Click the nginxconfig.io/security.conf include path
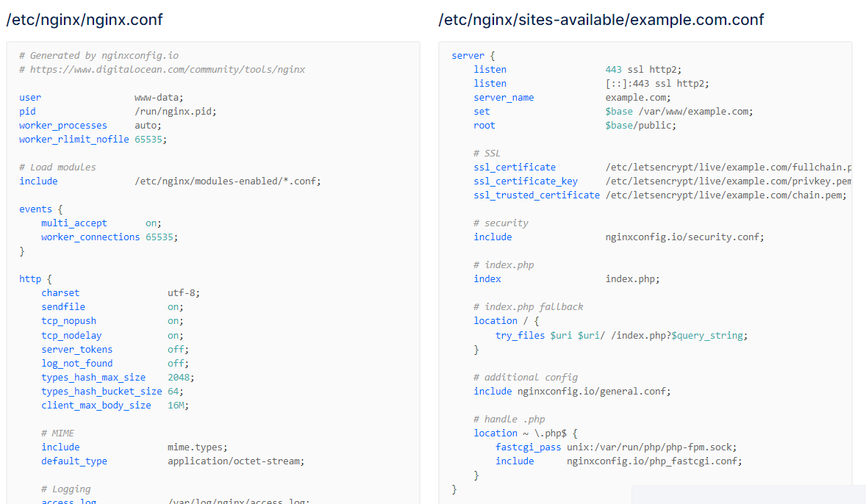 [684, 237]
